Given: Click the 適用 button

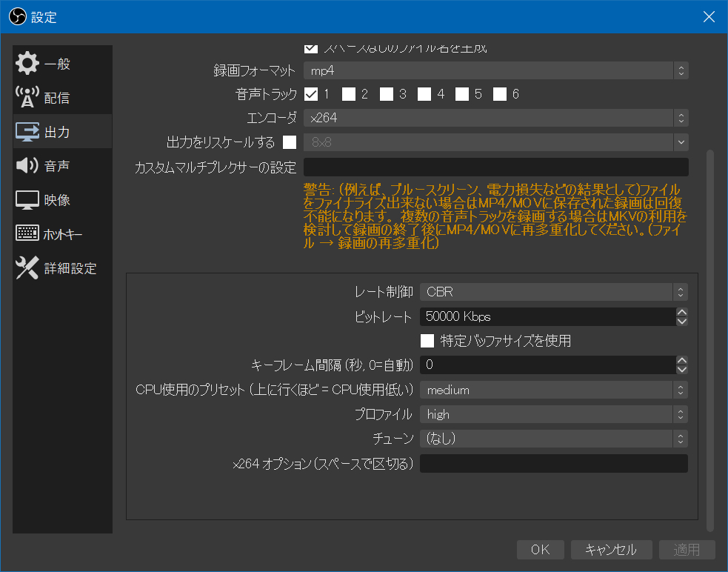Looking at the screenshot, I should point(687,550).
